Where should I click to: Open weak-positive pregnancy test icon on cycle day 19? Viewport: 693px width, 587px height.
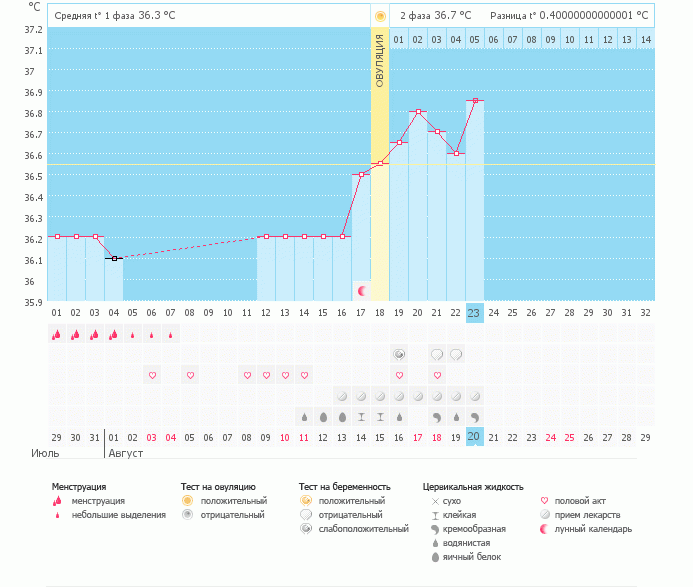[399, 354]
